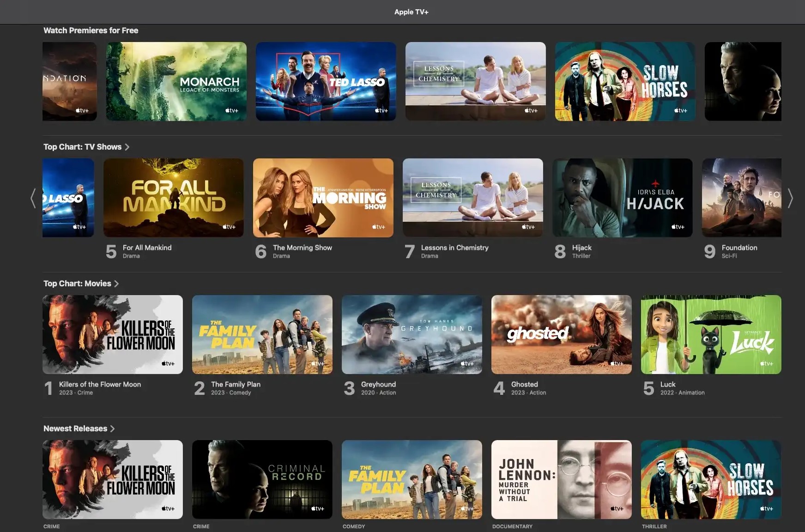Open Killers of the Flower Moon movie chart thumbnail

coord(113,335)
